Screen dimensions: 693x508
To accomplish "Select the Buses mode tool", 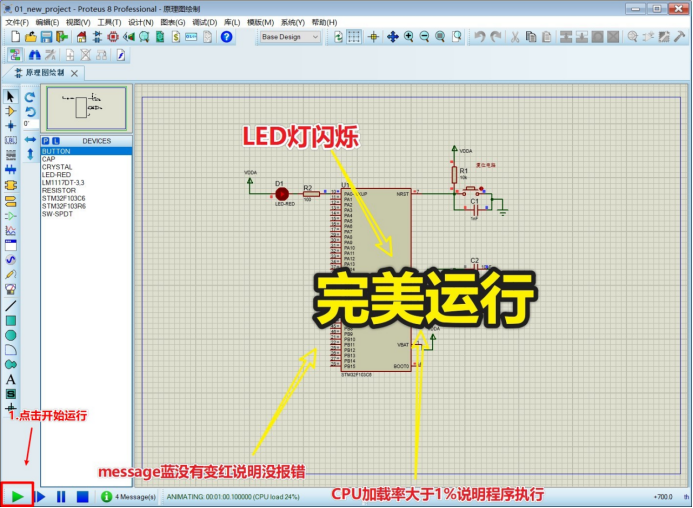I will (11, 169).
